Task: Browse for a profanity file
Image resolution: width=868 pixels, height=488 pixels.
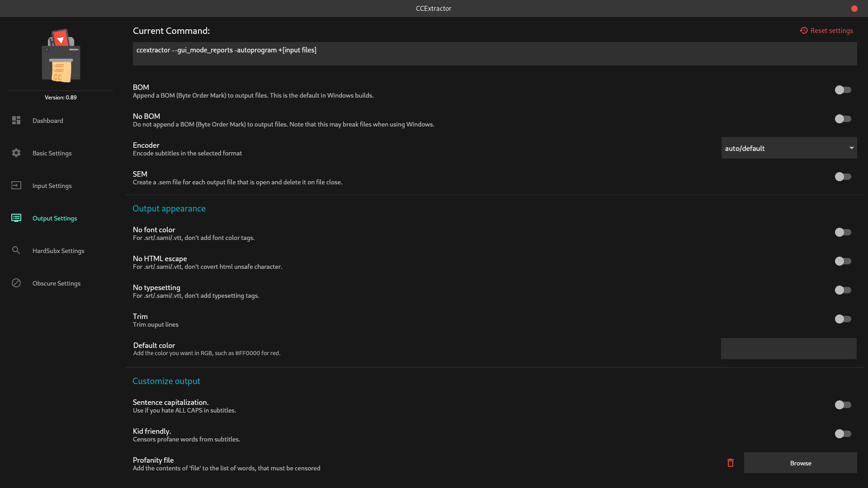Action: coord(800,463)
